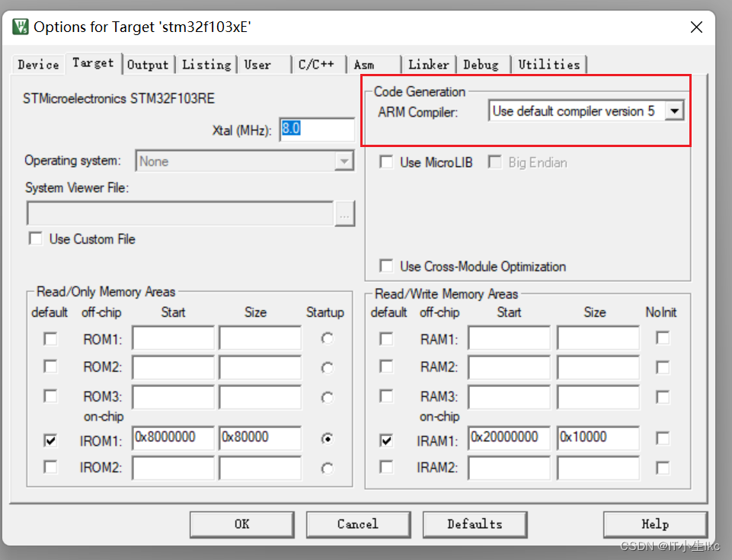732x560 pixels.
Task: Click the Defaults button
Action: 475,524
